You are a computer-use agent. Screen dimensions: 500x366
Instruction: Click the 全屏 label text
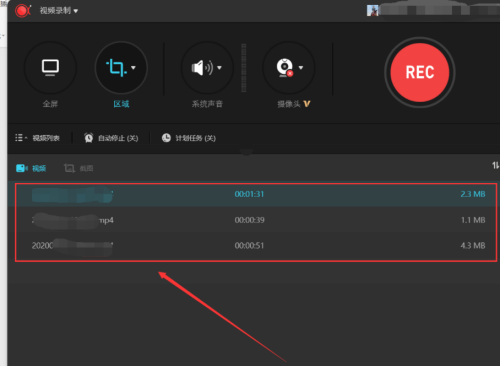tap(50, 104)
